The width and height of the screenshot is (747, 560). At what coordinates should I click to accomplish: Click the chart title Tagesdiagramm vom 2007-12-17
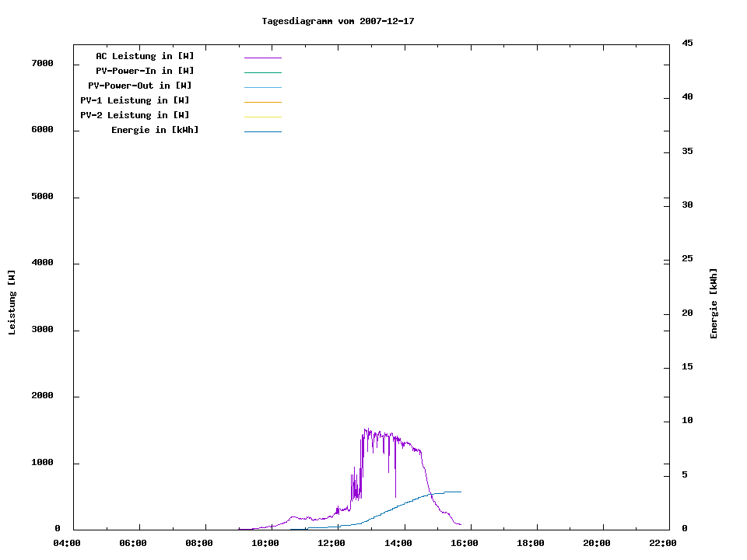coord(338,21)
